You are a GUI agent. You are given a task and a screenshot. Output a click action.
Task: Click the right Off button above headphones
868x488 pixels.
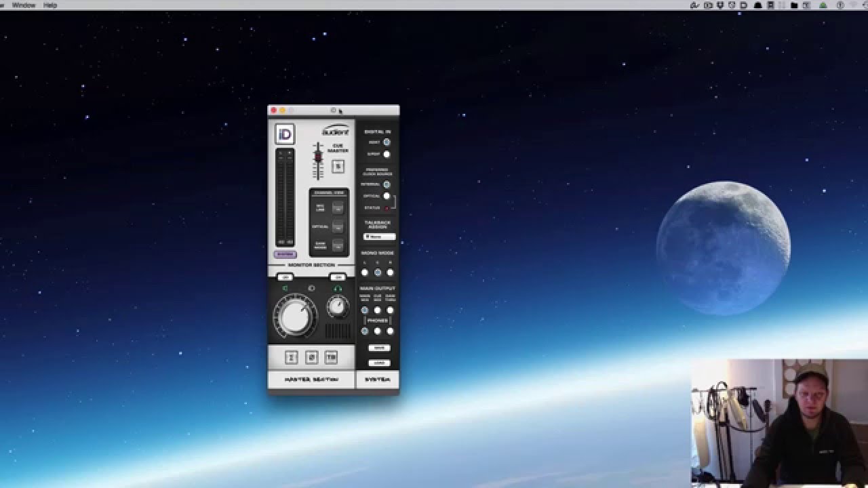pos(337,277)
